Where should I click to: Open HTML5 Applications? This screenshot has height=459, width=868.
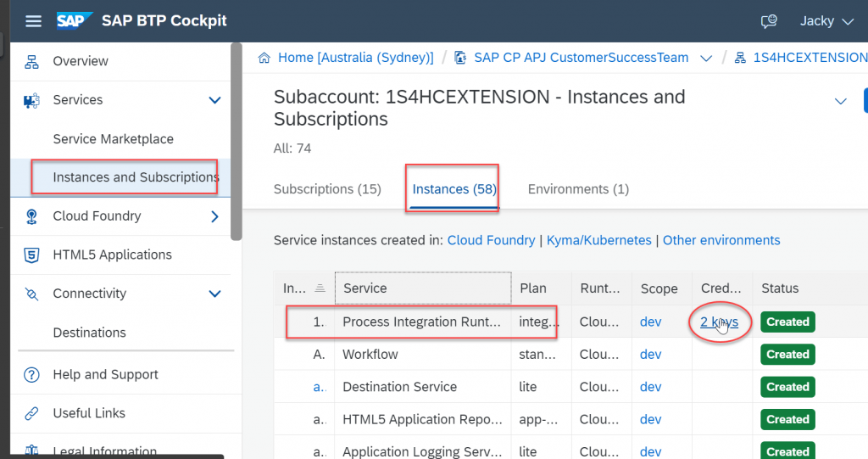point(113,255)
